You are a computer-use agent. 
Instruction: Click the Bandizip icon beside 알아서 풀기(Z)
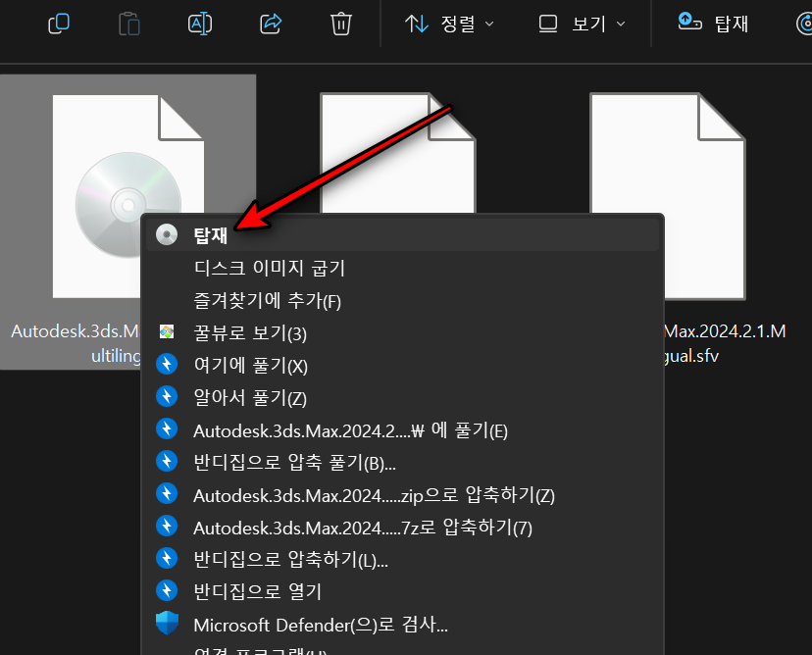167,396
